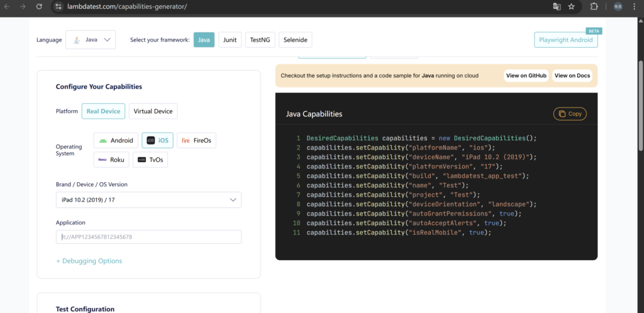Viewport: 644px width, 313px height.
Task: Choose Virtual Device platform
Action: [153, 111]
